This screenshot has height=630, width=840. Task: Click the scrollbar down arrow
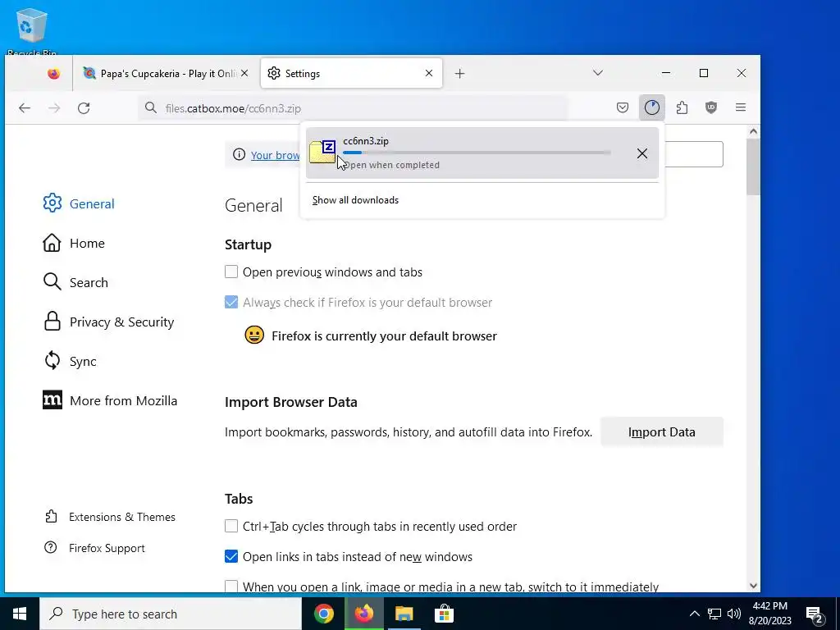point(753,586)
